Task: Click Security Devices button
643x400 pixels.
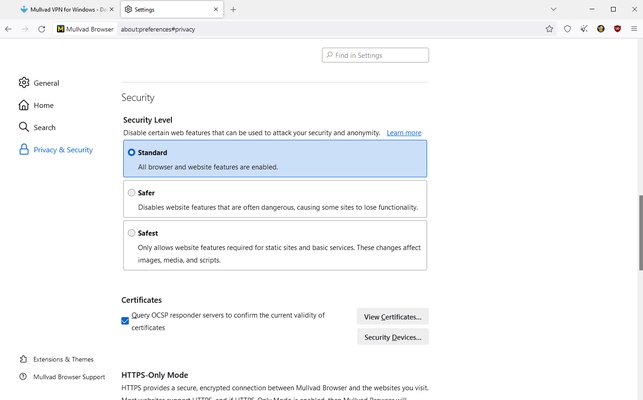Action: (392, 337)
